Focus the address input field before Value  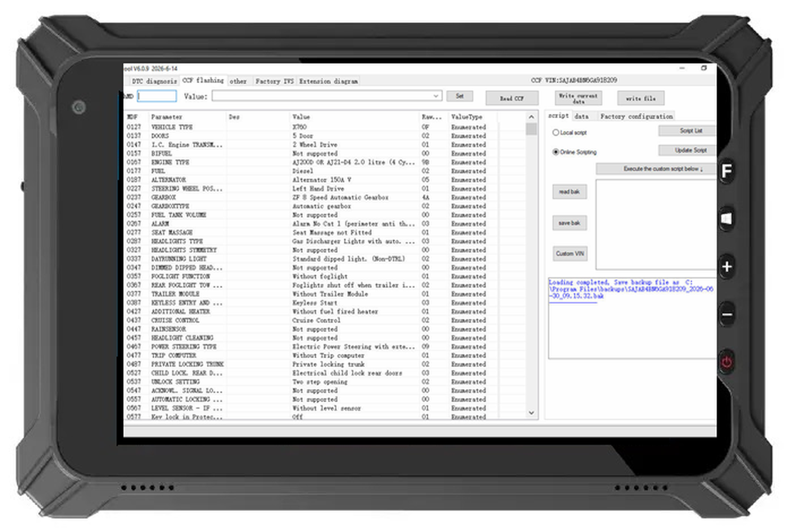(157, 96)
